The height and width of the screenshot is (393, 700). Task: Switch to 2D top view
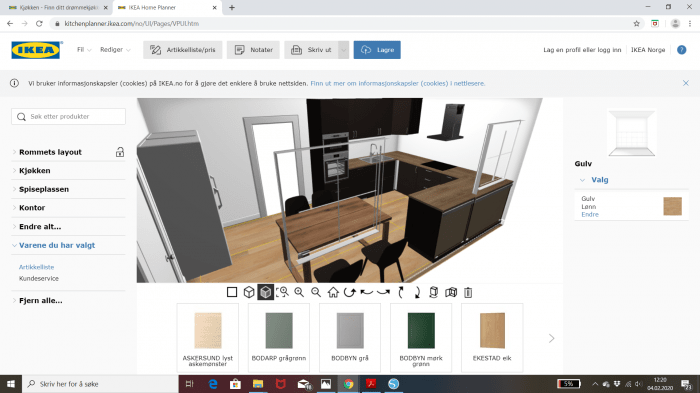click(x=232, y=292)
